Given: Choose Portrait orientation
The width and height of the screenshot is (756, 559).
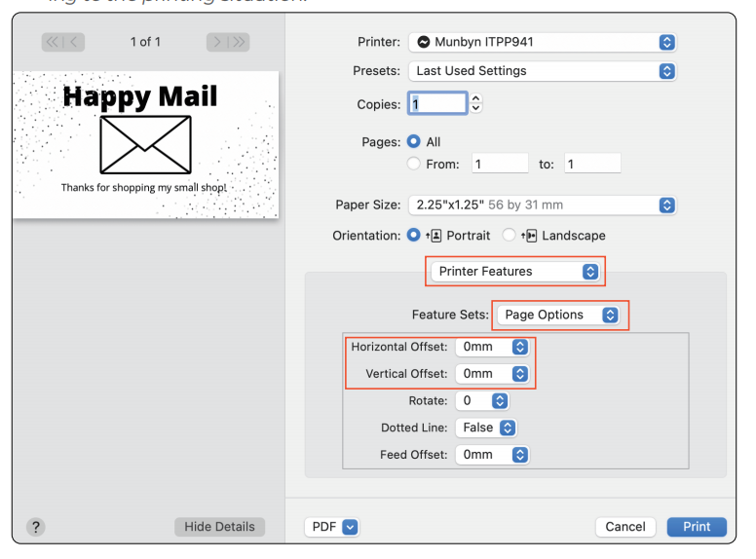Looking at the screenshot, I should [x=413, y=236].
